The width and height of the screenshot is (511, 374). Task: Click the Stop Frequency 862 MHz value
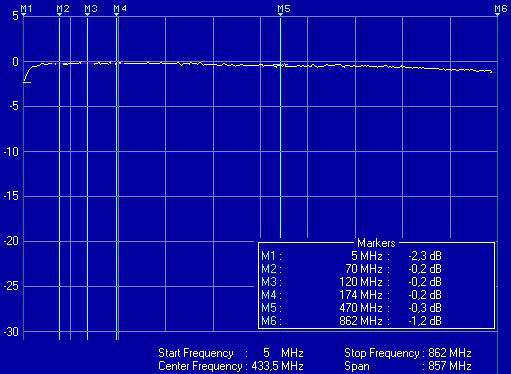pos(450,353)
